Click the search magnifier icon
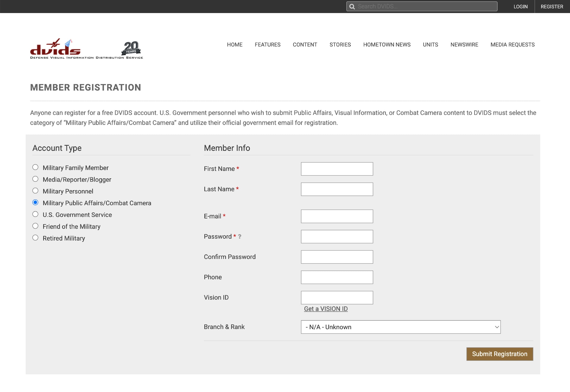Image resolution: width=570 pixels, height=392 pixels. tap(352, 7)
